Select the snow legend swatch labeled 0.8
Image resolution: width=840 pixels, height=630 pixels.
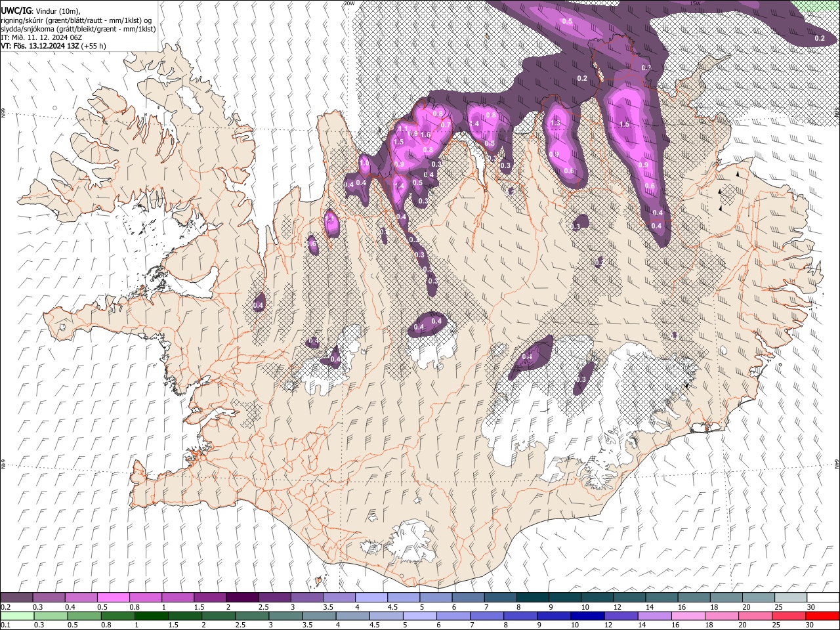[x=145, y=598]
